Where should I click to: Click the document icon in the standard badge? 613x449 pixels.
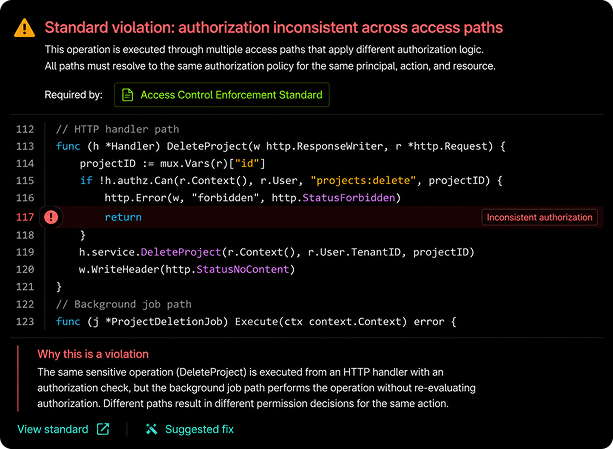pos(127,95)
